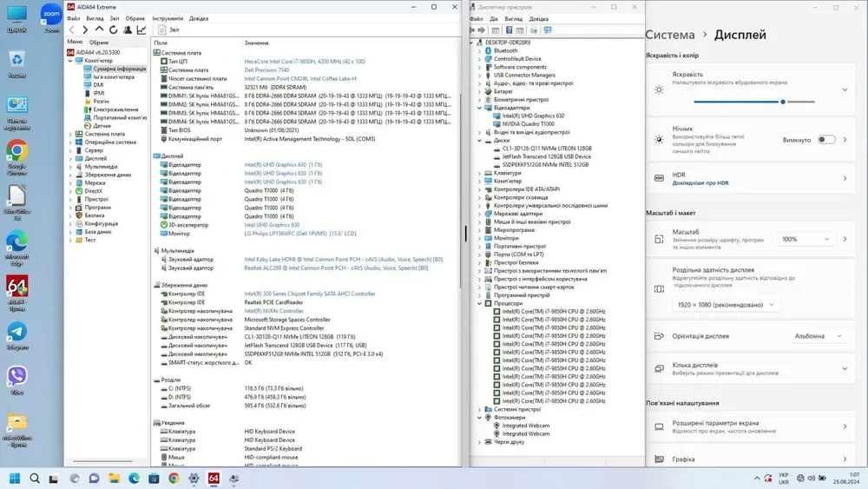Click the Звіт report button
Image resolution: width=868 pixels, height=489 pixels.
coord(169,30)
